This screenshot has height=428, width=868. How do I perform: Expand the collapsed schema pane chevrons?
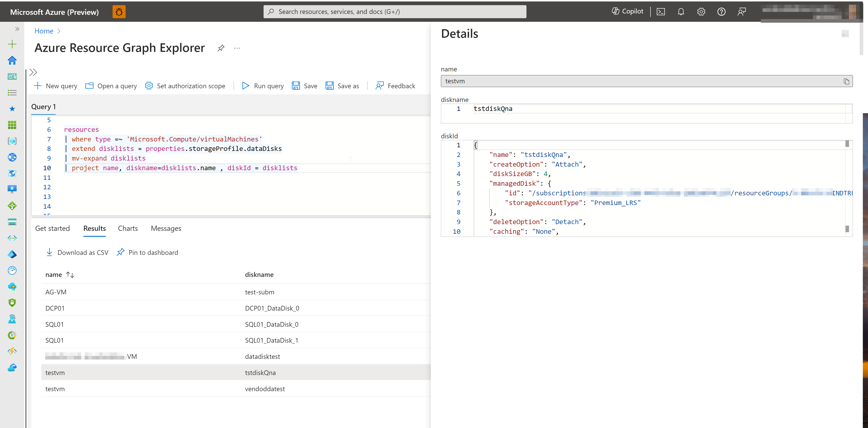coord(33,72)
